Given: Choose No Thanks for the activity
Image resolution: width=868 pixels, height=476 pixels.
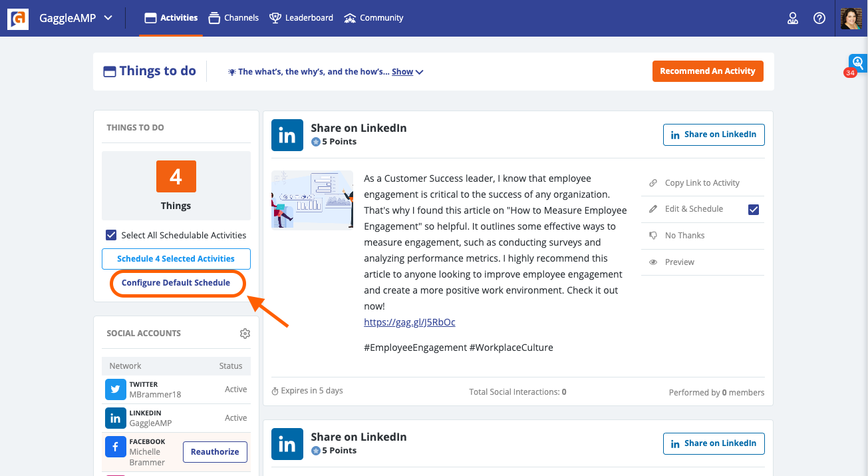Looking at the screenshot, I should [x=684, y=236].
